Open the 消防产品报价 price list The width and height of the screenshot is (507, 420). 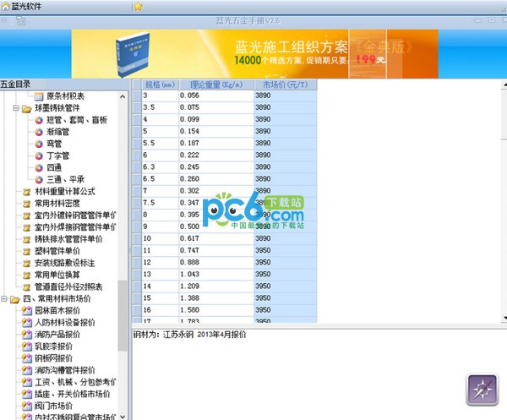64,335
